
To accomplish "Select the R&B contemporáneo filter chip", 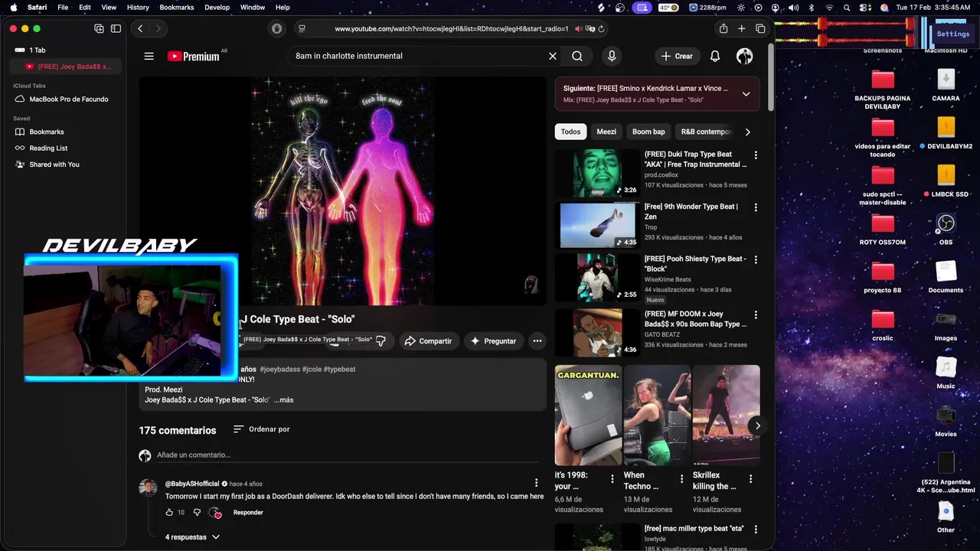I will 706,132.
